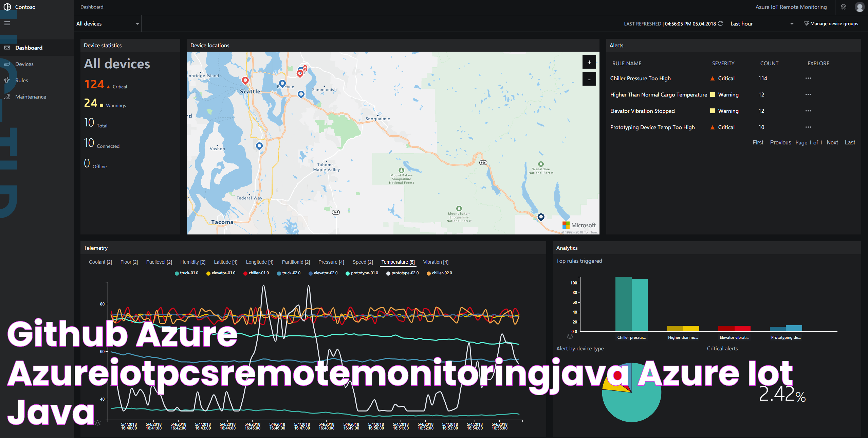Click the Elevator Vibration Stopped rule name
The height and width of the screenshot is (438, 868).
[642, 111]
